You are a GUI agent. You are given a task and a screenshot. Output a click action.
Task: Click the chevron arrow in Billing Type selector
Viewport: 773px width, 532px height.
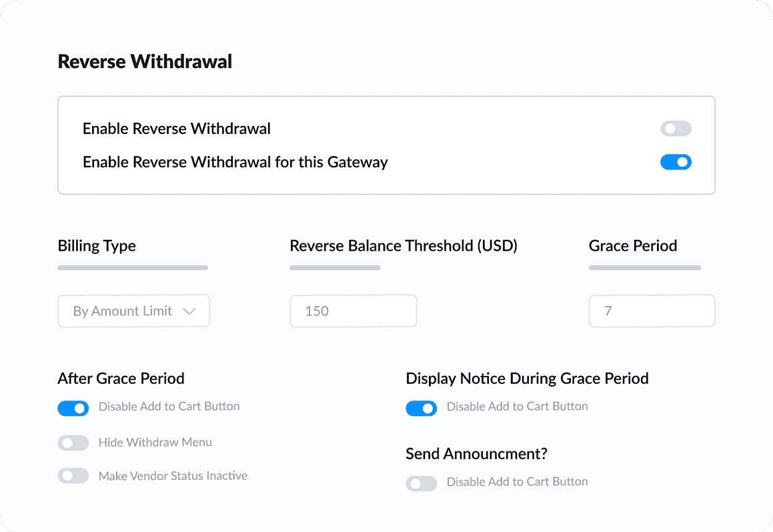click(189, 311)
